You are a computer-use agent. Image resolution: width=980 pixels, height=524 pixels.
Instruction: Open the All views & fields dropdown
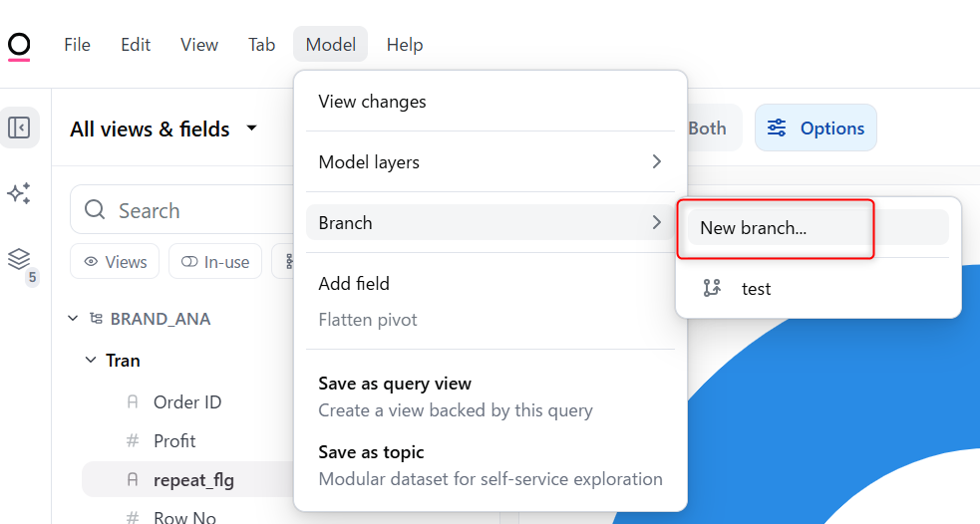point(163,129)
